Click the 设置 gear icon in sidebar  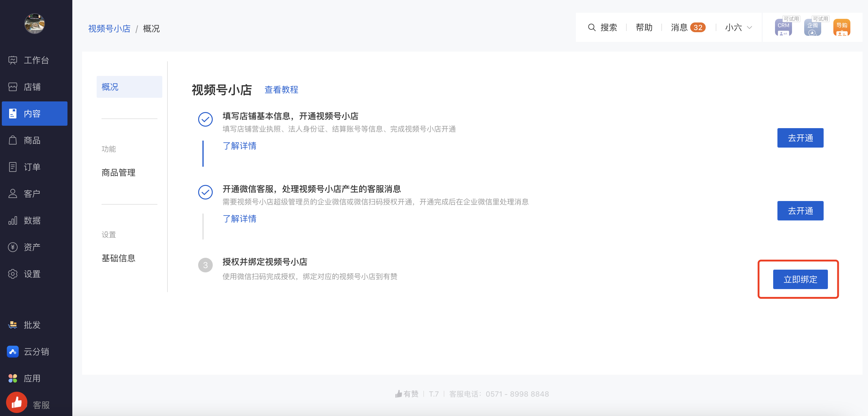pos(13,274)
